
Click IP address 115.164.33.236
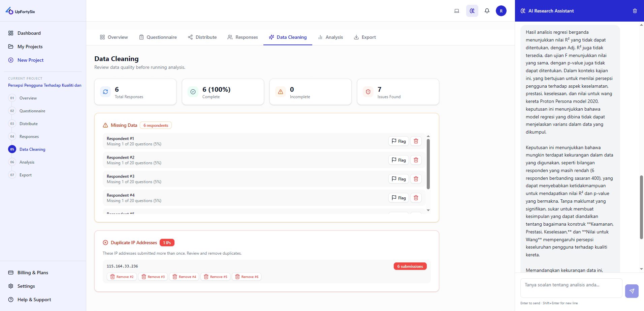(x=122, y=266)
